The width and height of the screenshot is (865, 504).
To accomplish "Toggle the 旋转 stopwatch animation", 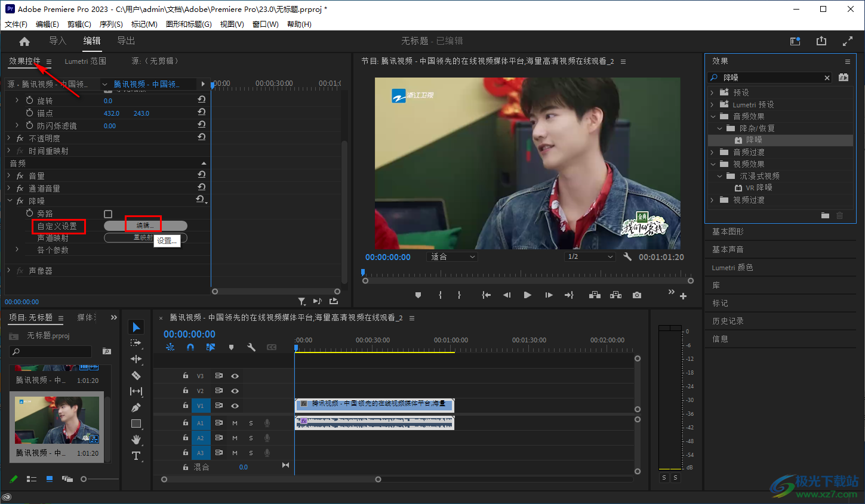I will click(x=30, y=100).
